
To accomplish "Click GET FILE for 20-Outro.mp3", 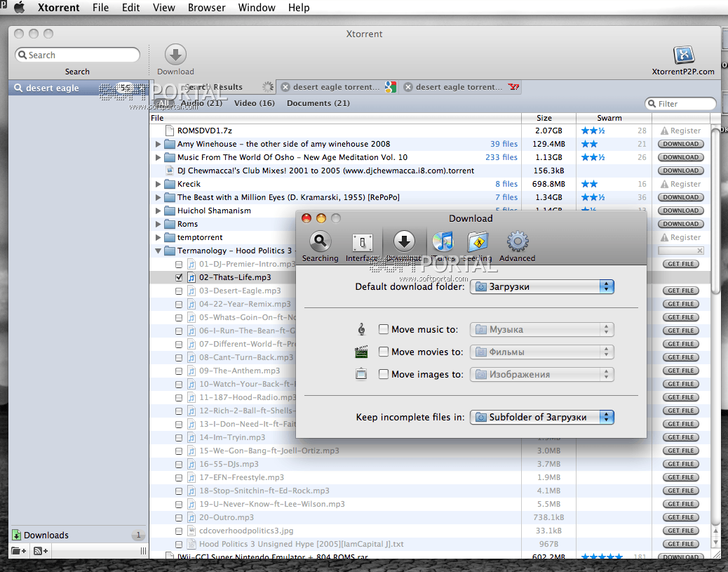I will point(680,517).
